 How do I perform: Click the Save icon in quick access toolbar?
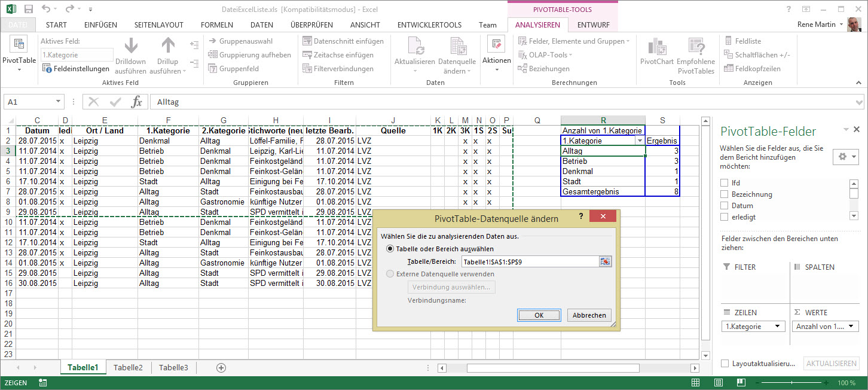29,10
